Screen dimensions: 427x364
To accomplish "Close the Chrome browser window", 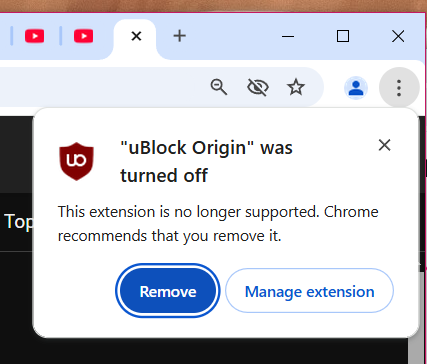I will click(x=398, y=36).
